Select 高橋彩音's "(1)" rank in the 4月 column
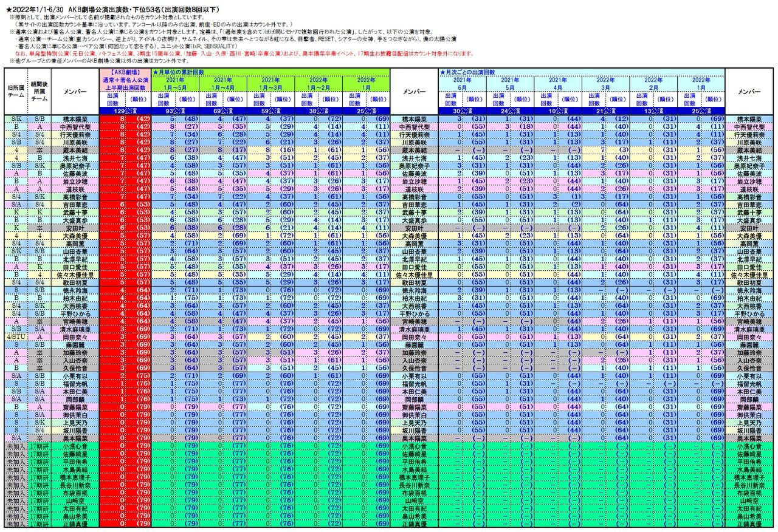Viewport: 778px width, 532px height. coord(571,197)
